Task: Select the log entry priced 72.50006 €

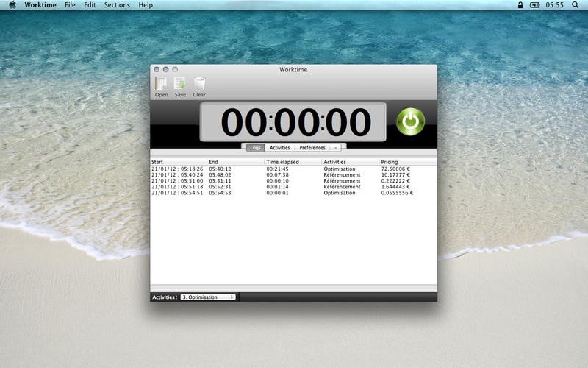Action: [293, 169]
